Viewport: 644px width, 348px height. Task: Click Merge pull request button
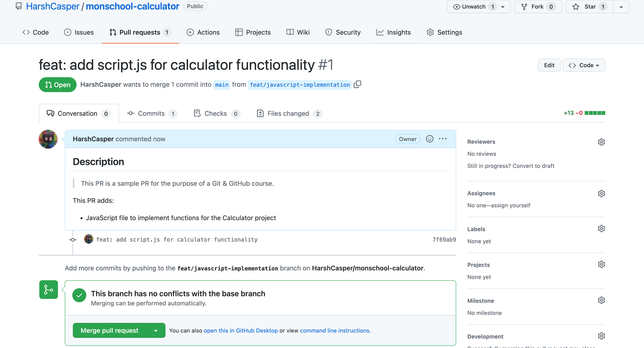tap(109, 330)
